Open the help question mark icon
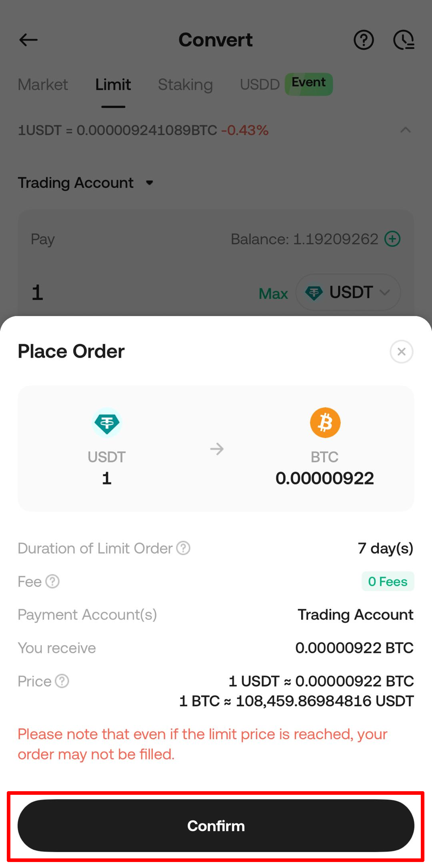 coord(364,40)
